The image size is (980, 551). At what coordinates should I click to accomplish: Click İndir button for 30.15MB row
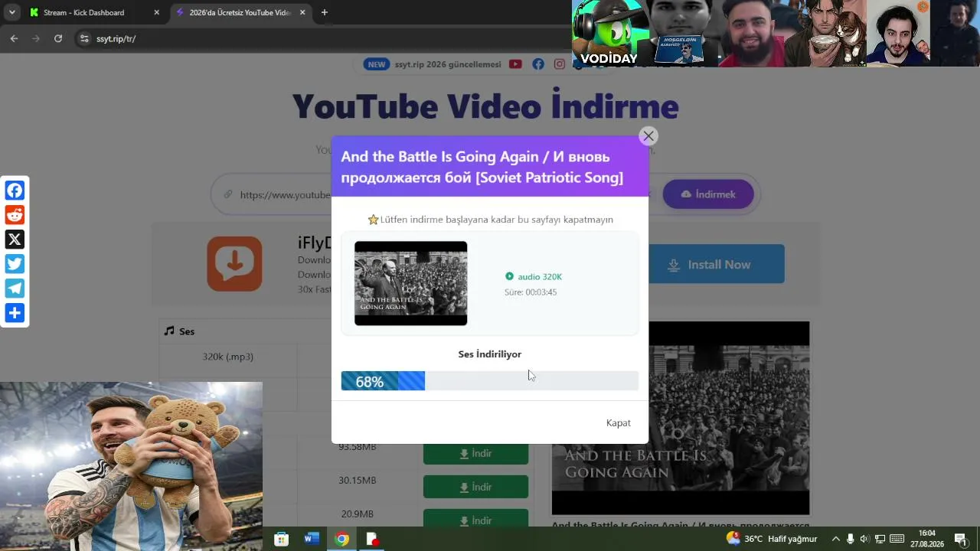[475, 487]
